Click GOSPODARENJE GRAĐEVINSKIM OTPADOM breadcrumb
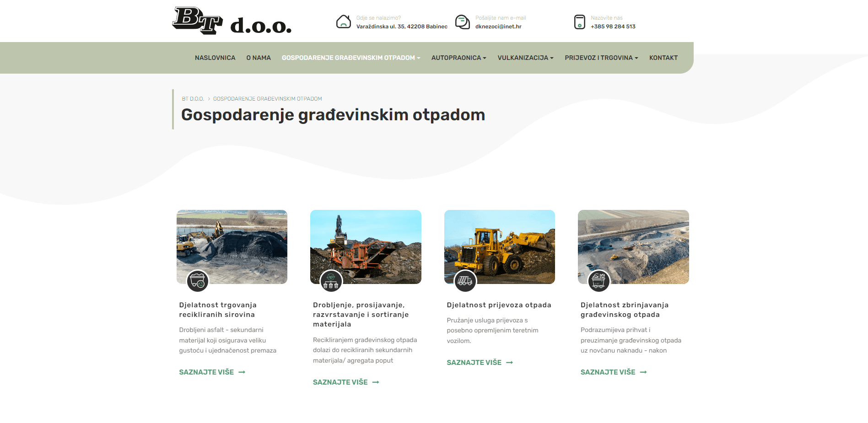Viewport: 868px width, 423px height. point(268,99)
